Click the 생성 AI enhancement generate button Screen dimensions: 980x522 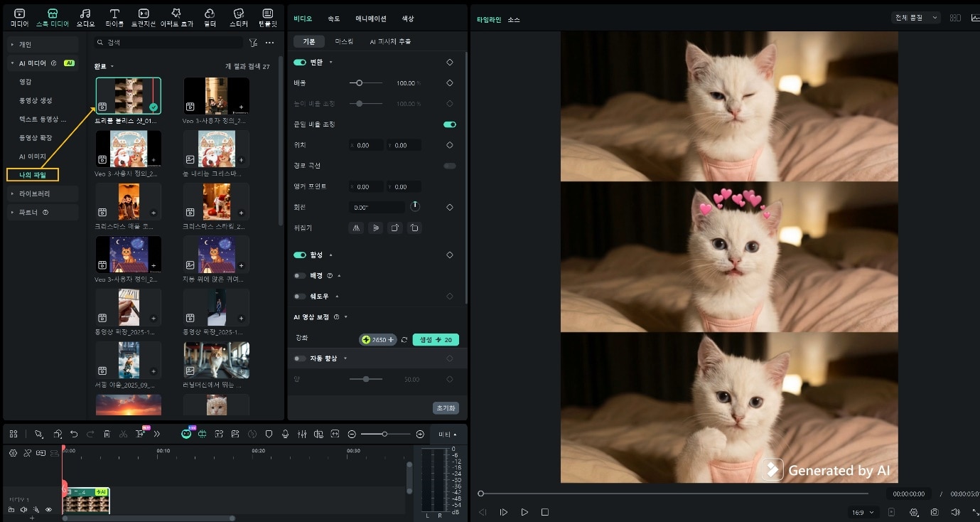435,339
